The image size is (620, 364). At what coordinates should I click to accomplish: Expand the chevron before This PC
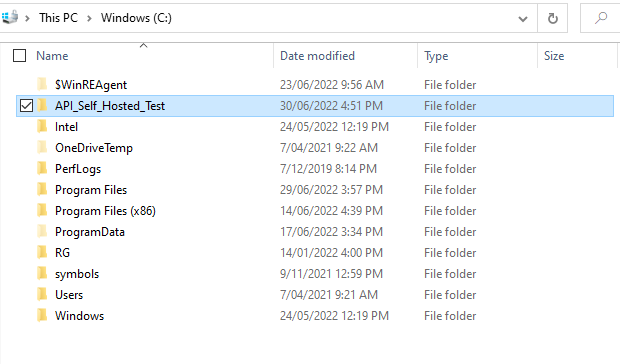click(x=27, y=18)
